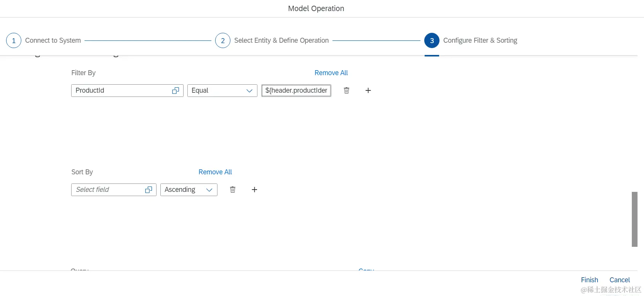Click the Filter By label

pyautogui.click(x=83, y=73)
